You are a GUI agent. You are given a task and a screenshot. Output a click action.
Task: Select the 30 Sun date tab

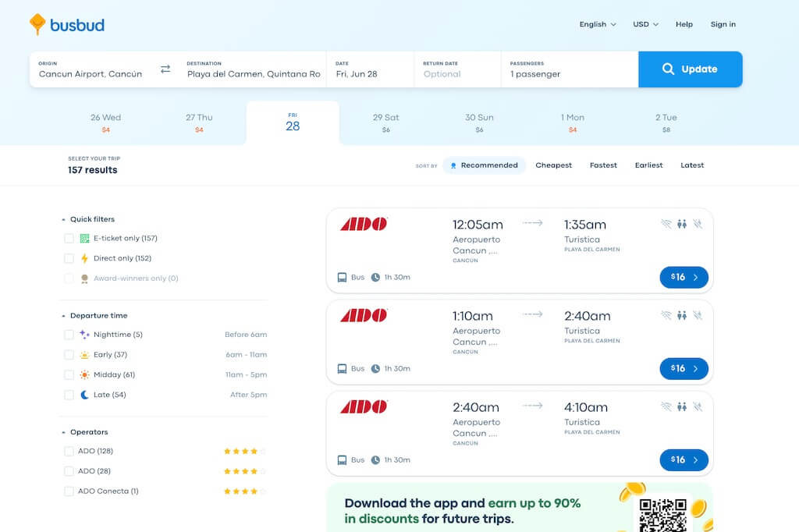point(480,122)
